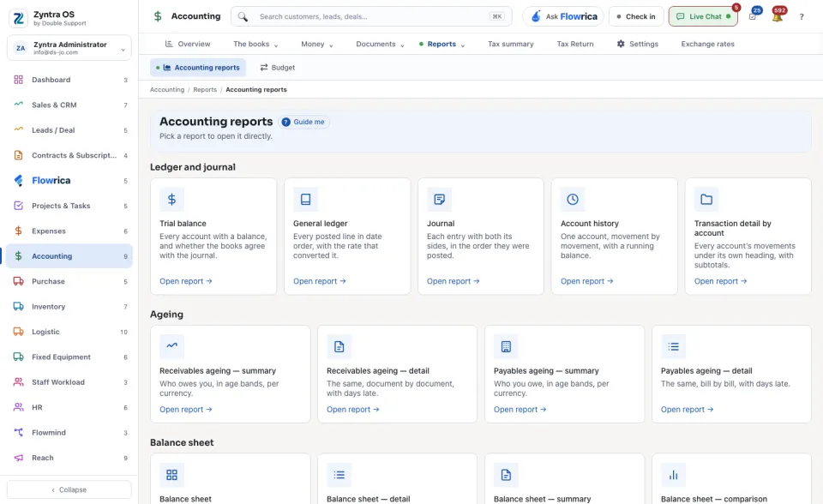Click the HR people icon

[18, 407]
